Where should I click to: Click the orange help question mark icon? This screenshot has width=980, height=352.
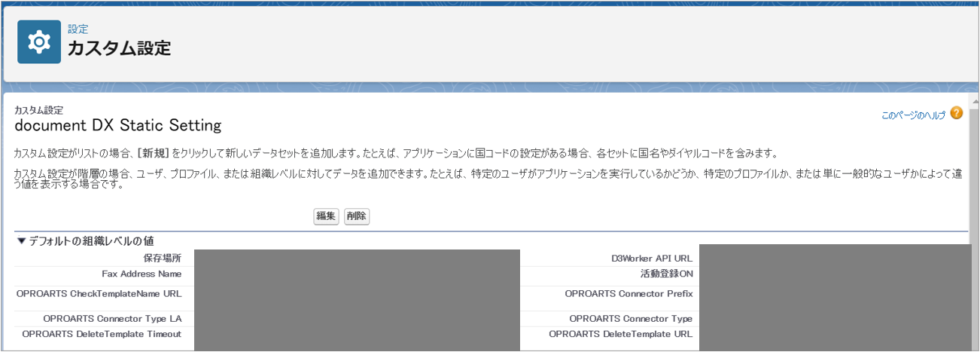[956, 114]
